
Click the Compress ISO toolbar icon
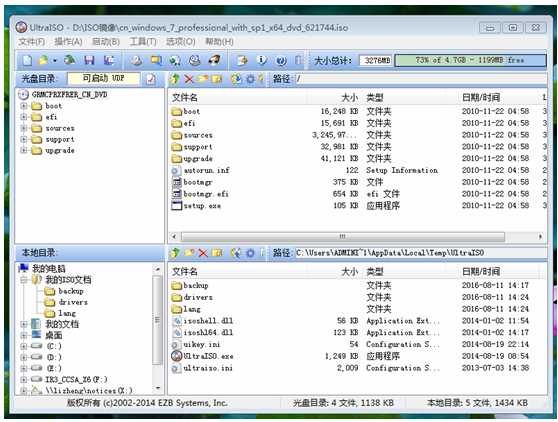pos(156,60)
